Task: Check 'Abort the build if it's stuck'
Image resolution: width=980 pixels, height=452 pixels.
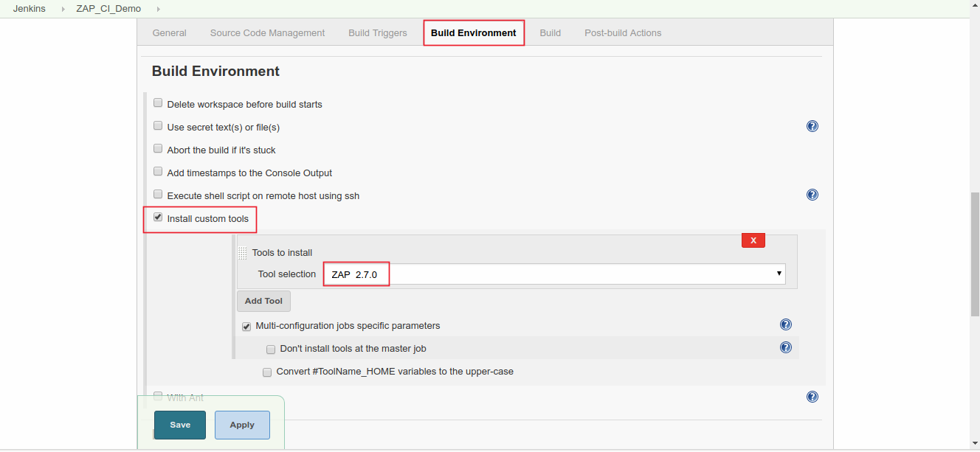Action: click(x=158, y=148)
